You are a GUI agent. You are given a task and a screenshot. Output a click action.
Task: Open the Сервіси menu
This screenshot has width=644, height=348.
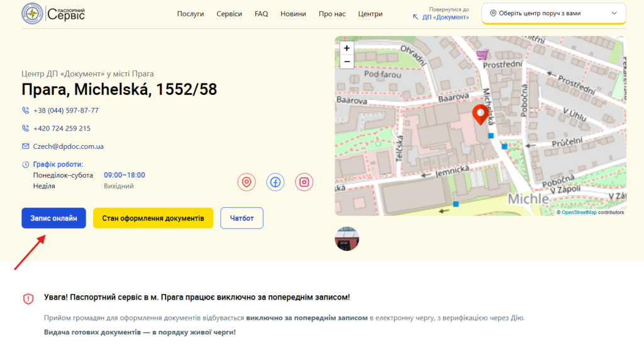pyautogui.click(x=229, y=14)
